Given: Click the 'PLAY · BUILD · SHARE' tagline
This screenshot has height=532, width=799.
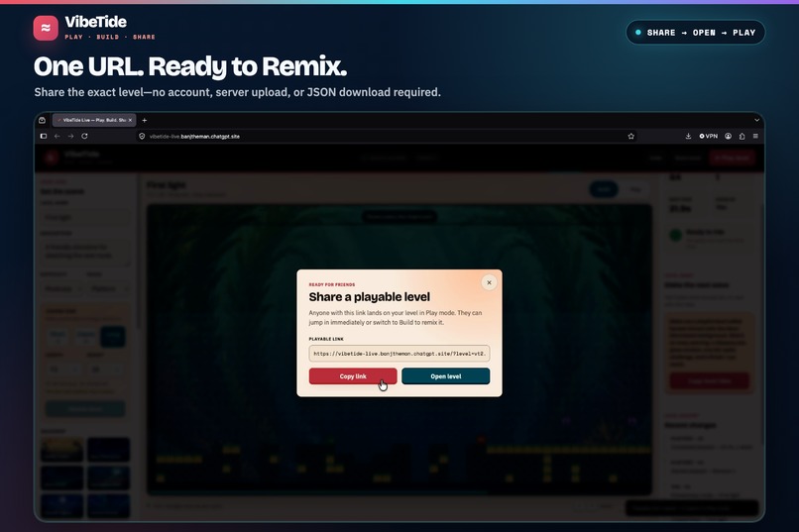Looking at the screenshot, I should [110, 37].
